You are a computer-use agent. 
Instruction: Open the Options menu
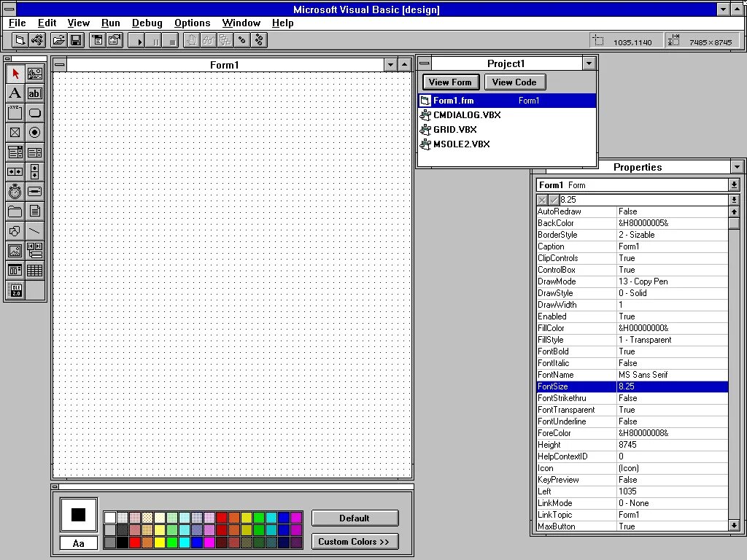pyautogui.click(x=192, y=23)
